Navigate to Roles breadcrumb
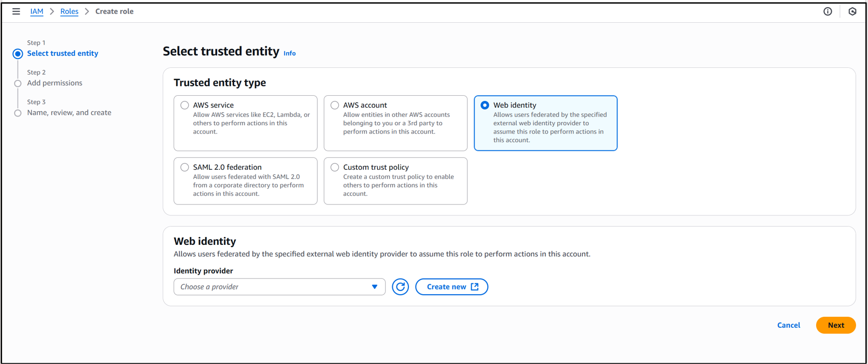The width and height of the screenshot is (868, 364). coord(69,11)
